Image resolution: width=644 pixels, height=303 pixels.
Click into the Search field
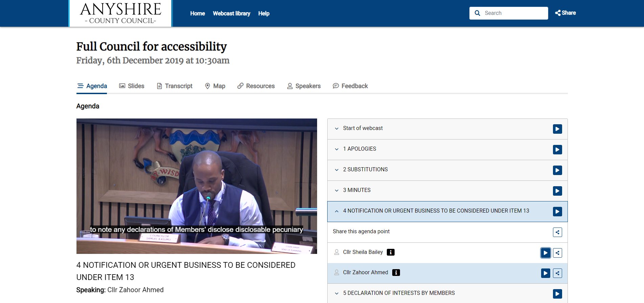pyautogui.click(x=509, y=13)
